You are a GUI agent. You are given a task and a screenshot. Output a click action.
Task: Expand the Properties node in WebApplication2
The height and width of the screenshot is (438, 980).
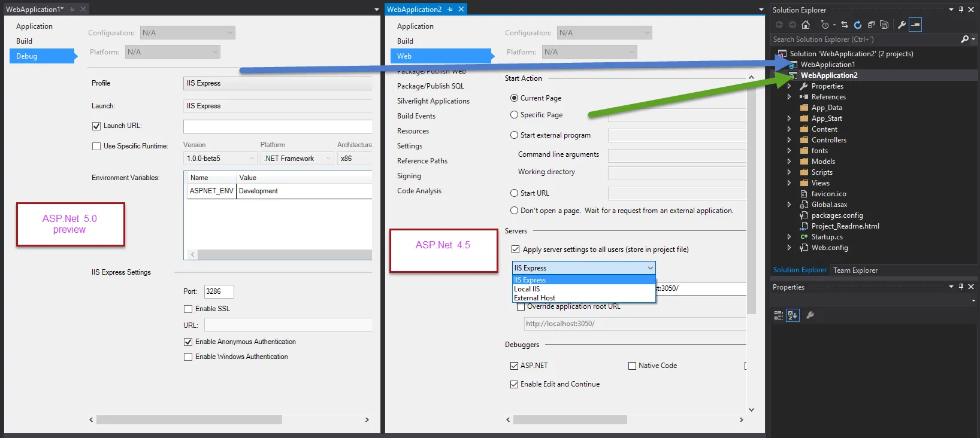789,86
